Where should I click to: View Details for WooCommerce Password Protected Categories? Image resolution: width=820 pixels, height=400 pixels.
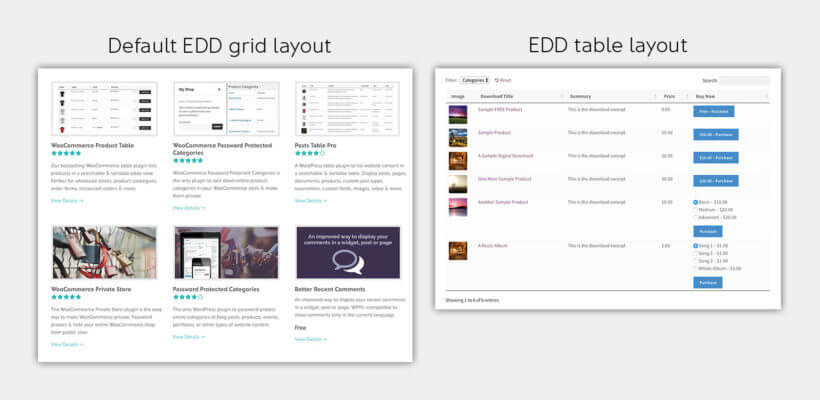(189, 208)
